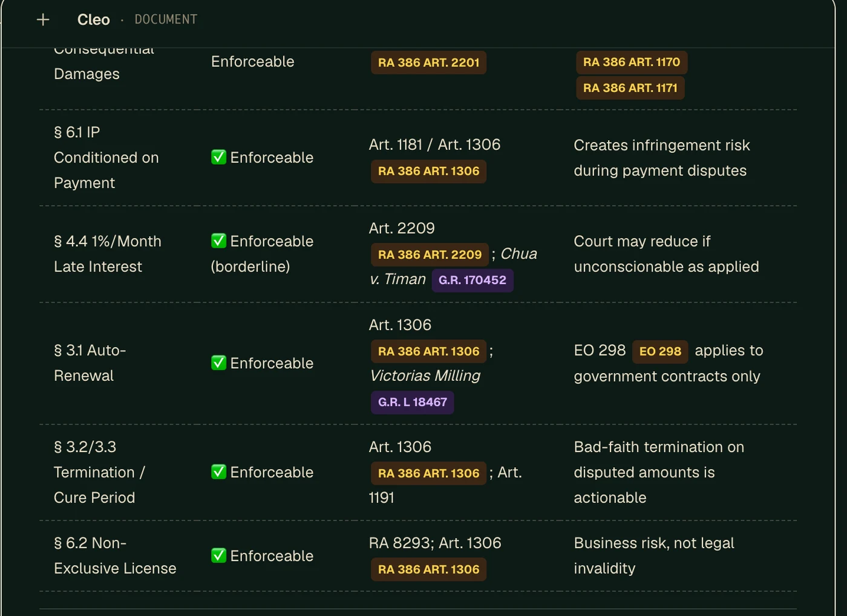Open the RA 386 ART. 1170 citation tag
This screenshot has width=847, height=616.
pyautogui.click(x=632, y=62)
